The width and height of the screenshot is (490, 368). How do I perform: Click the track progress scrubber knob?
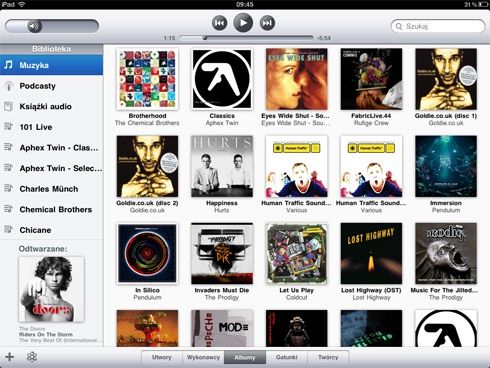pos(205,38)
